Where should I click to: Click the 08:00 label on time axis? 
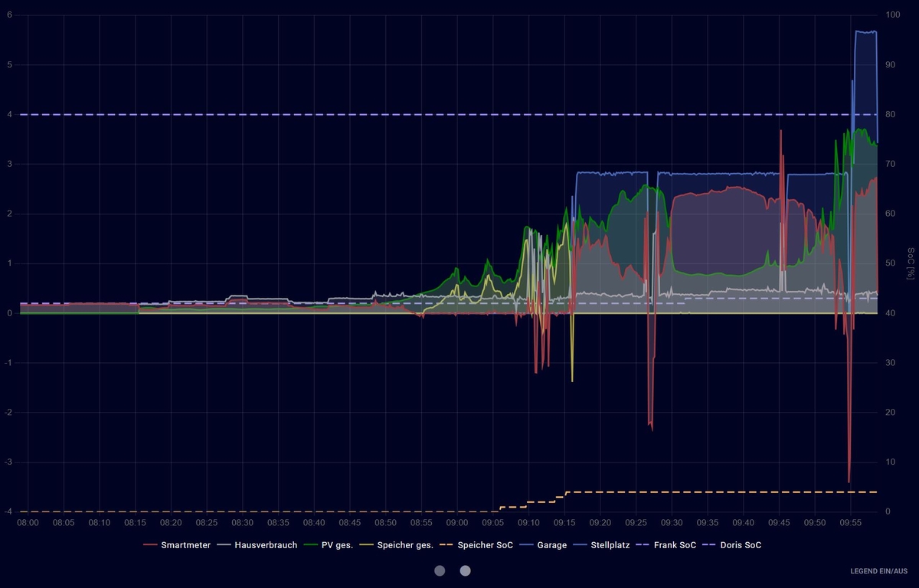coord(28,523)
